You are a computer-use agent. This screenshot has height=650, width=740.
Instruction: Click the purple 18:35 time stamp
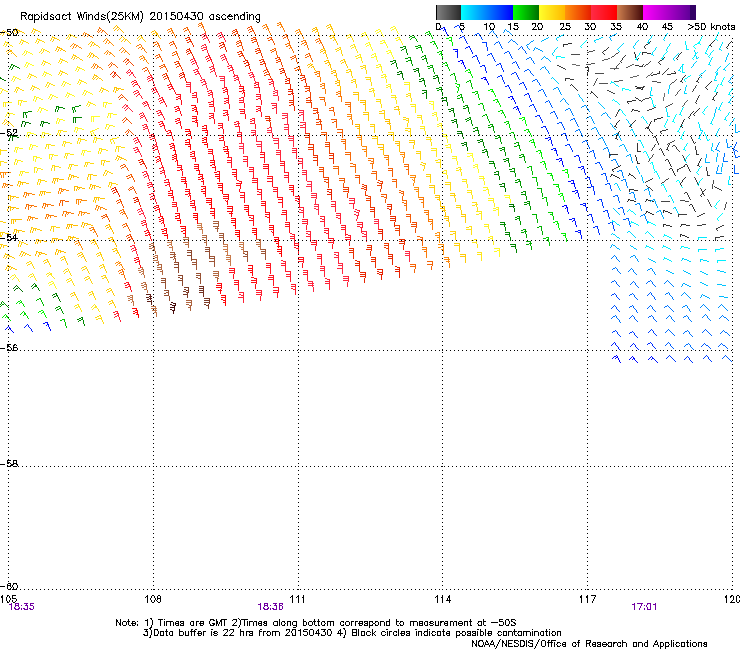[x=22, y=607]
